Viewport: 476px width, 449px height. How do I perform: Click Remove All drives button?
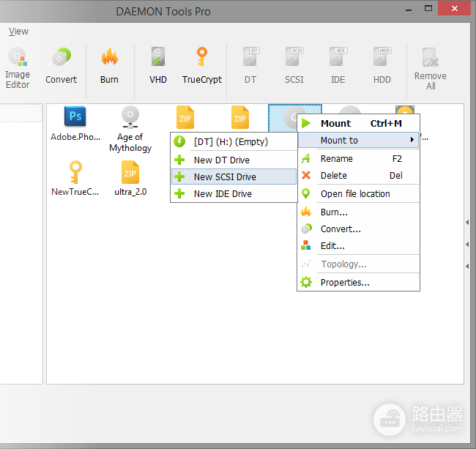coord(431,69)
